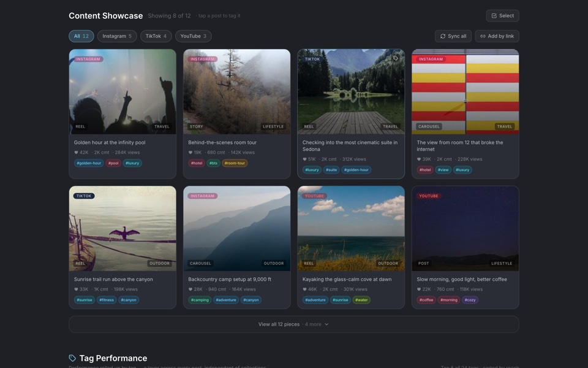Click the Tag Performance heading

click(x=113, y=358)
